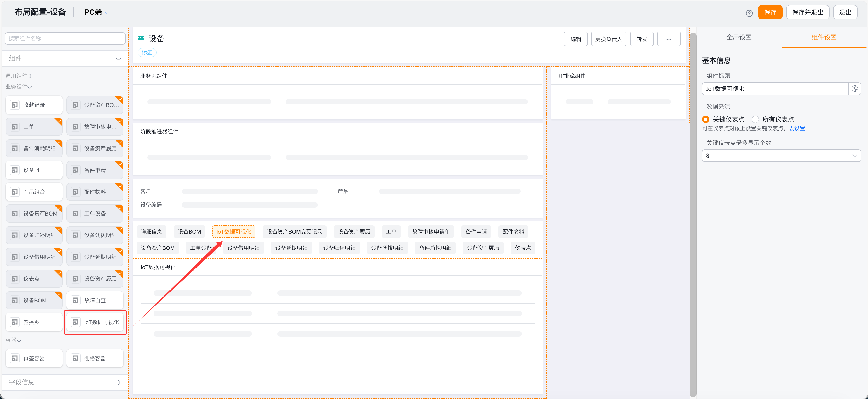Click the 轮播图 component icon
868x399 pixels.
pos(15,322)
